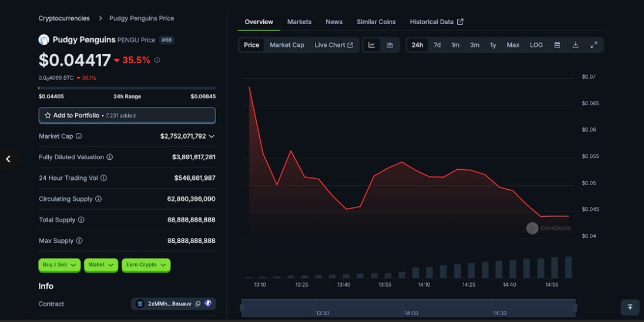Go to Cryptocurrencies breadcrumb
Image resolution: width=644 pixels, height=322 pixels.
[x=64, y=18]
